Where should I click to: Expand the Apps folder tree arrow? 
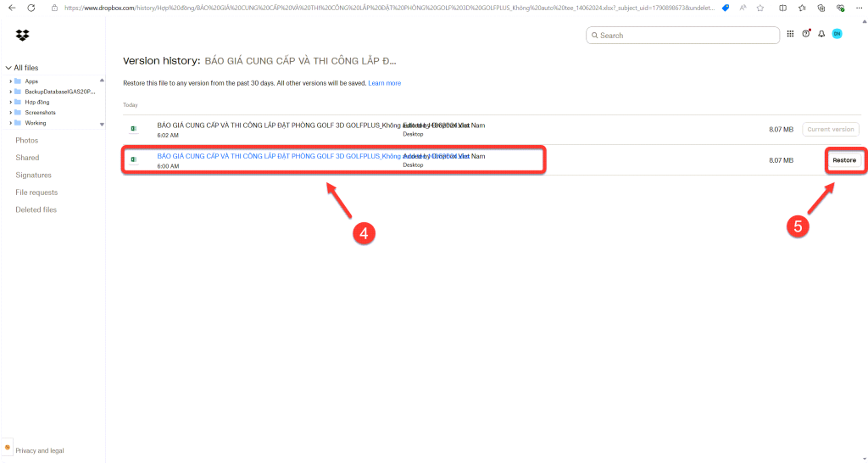click(x=11, y=81)
